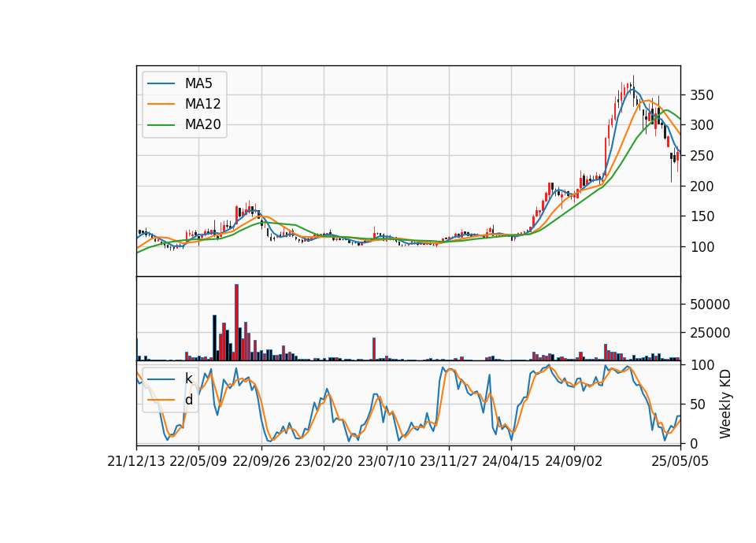Viewport: 756px width, 543px height.
Task: Click the green MA20 legend line sample
Action: [161, 124]
